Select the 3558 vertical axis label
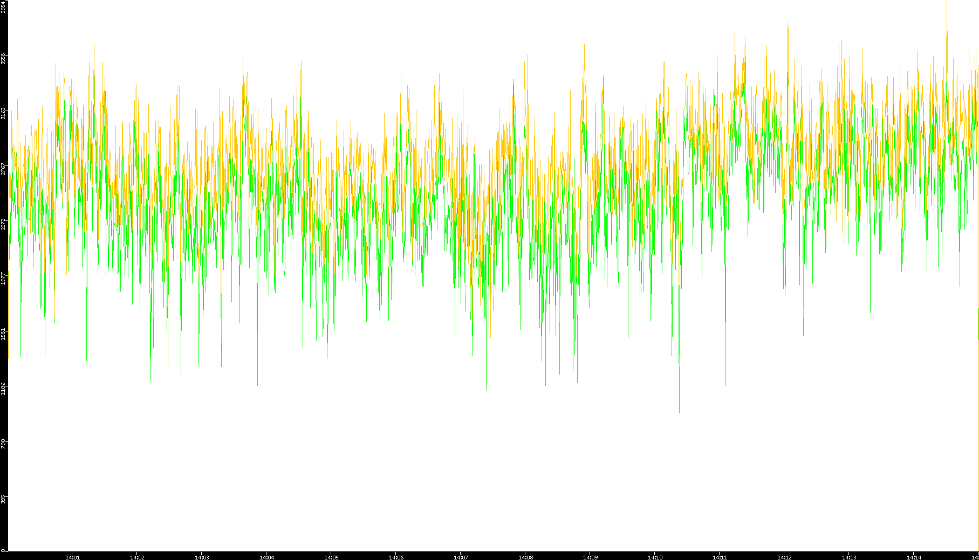This screenshot has width=979, height=560. tap(3, 59)
